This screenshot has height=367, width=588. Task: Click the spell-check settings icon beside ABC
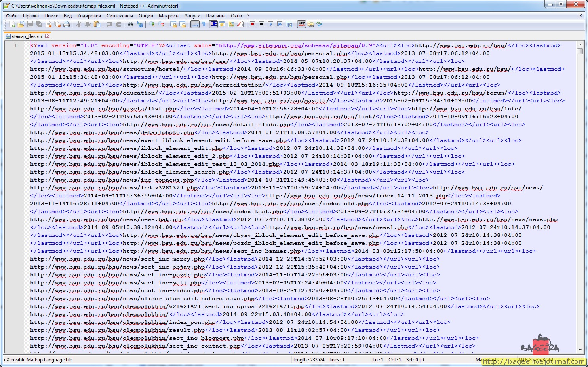311,24
